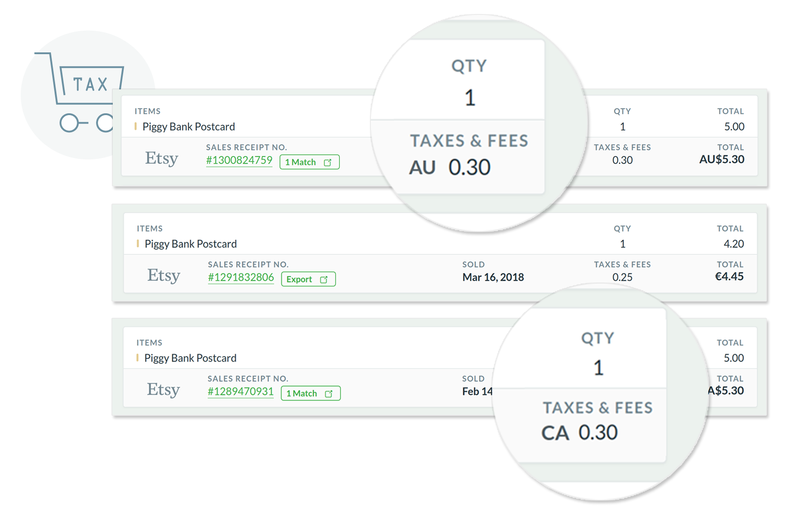Select the Piggy Bank Postcard item in top receipt

tap(189, 127)
